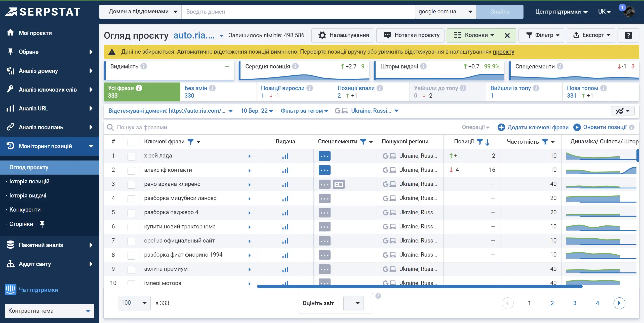The image size is (644, 323).
Task: Open Домен з піддоменами dropdown
Action: coord(140,12)
